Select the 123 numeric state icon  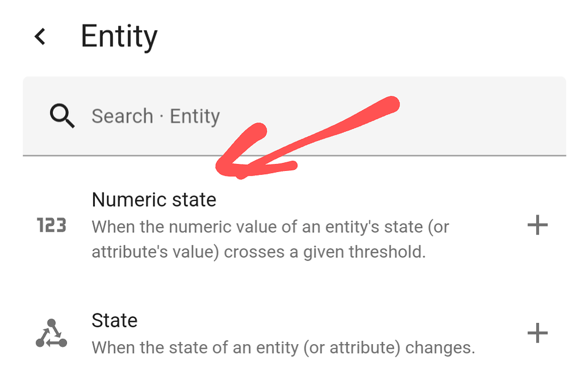pos(51,225)
